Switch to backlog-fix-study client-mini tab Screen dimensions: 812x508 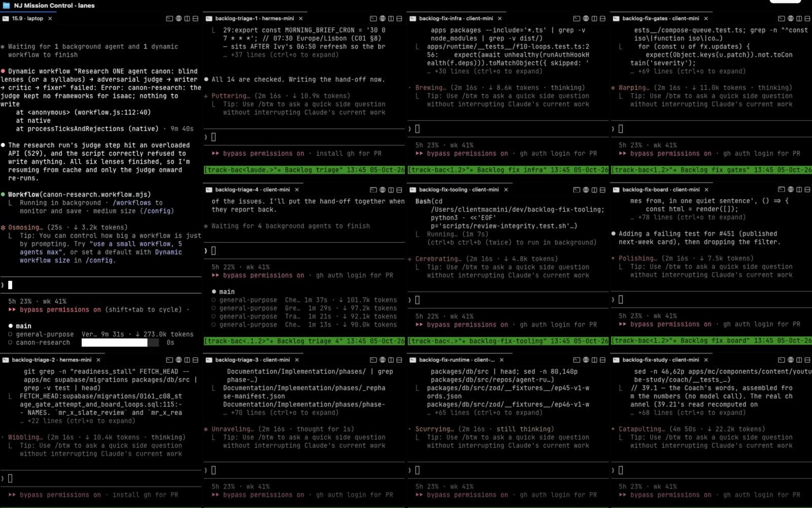pos(660,360)
